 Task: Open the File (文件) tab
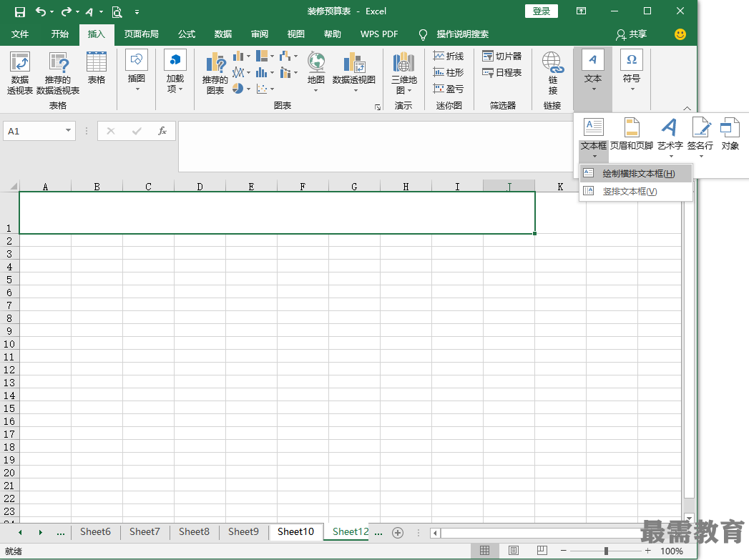[x=20, y=34]
